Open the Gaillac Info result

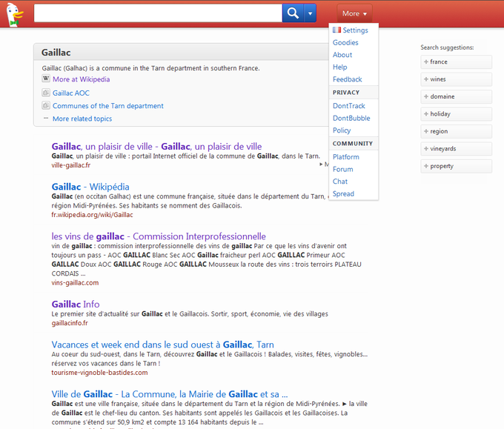76,304
